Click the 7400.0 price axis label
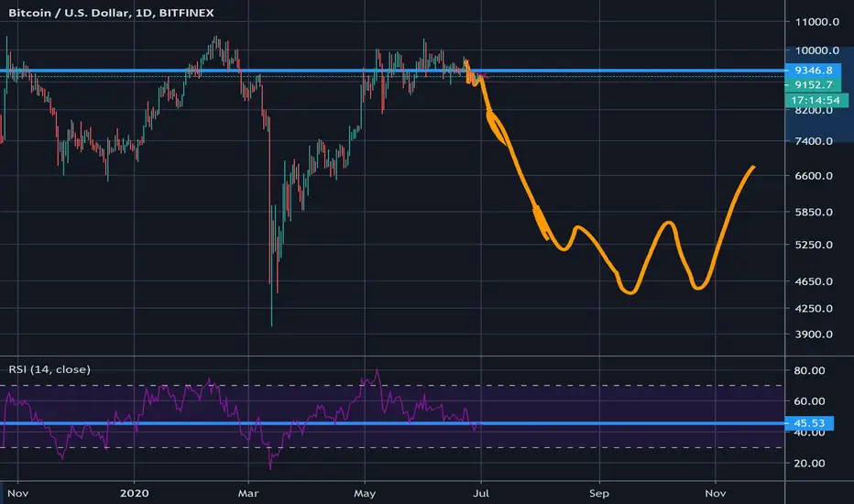 click(814, 141)
